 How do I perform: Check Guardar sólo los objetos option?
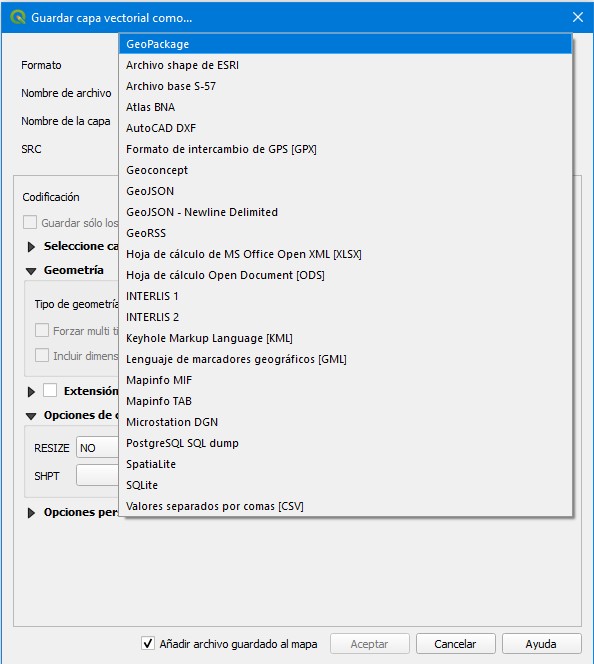[x=30, y=222]
